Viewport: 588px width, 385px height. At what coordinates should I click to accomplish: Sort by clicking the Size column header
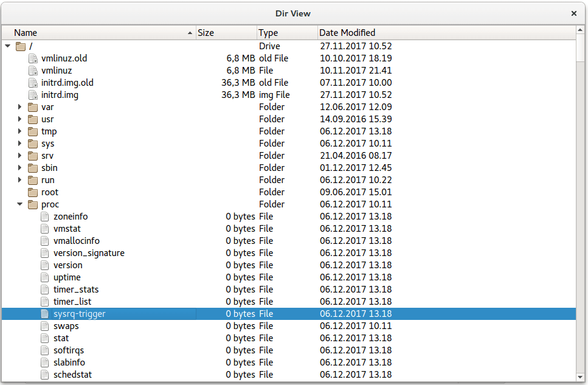click(226, 32)
